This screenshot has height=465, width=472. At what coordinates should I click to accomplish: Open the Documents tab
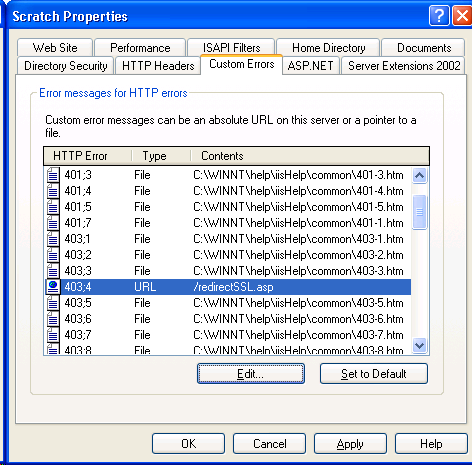tap(424, 48)
